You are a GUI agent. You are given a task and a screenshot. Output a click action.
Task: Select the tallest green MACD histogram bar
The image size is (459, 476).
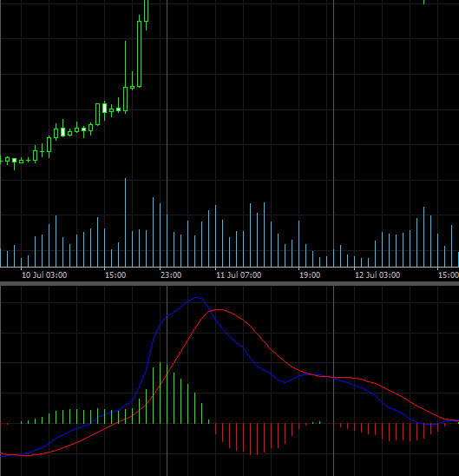pyautogui.click(x=160, y=393)
